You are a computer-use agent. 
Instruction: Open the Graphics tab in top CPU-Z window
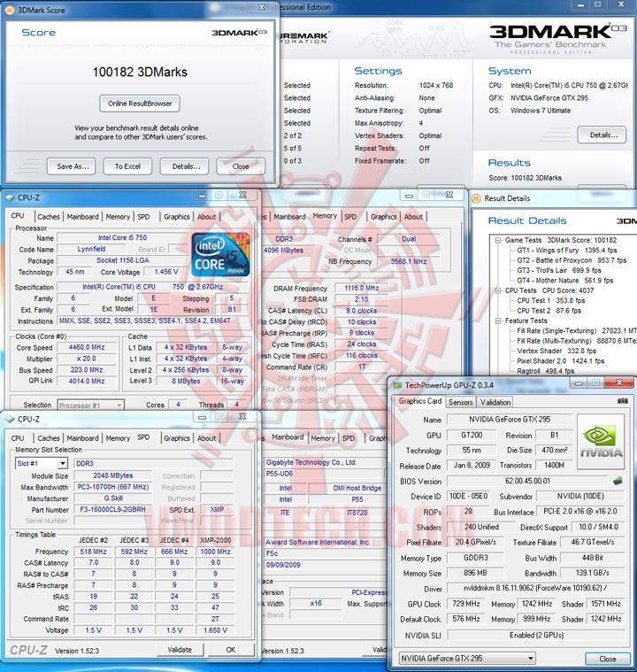176,216
